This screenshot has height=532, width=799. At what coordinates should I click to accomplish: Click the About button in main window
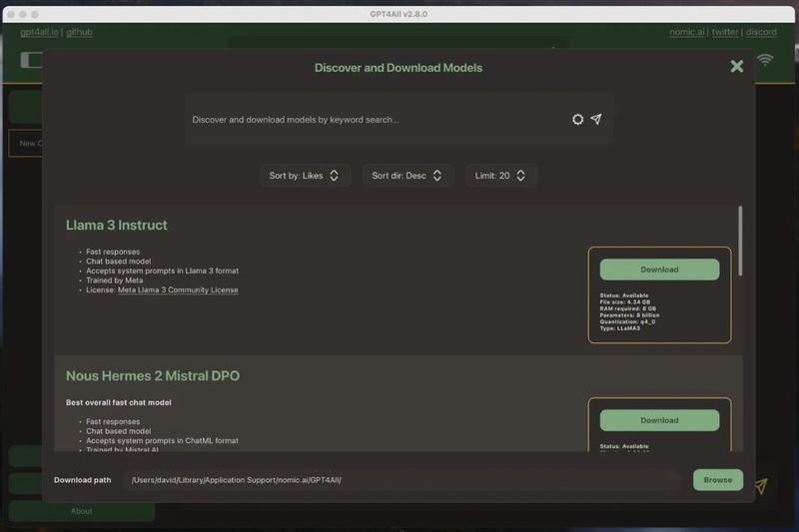pyautogui.click(x=82, y=511)
